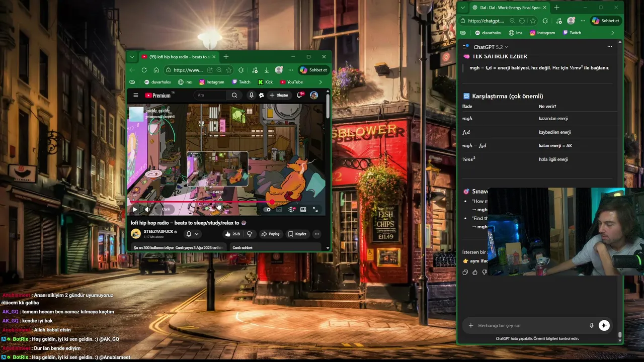
Task: Click the YouTube Premium logo
Action: click(x=159, y=95)
